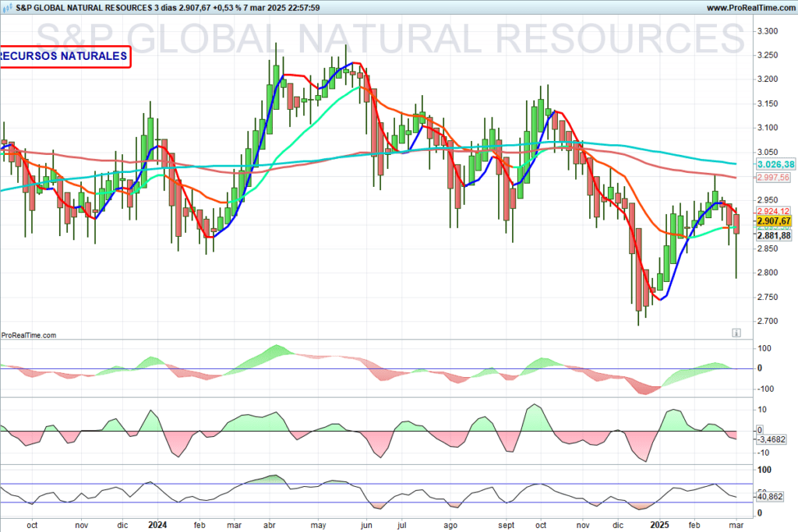Screen dimensions: 798x532
Task: Click the 3.200 price axis label
Action: (768, 79)
